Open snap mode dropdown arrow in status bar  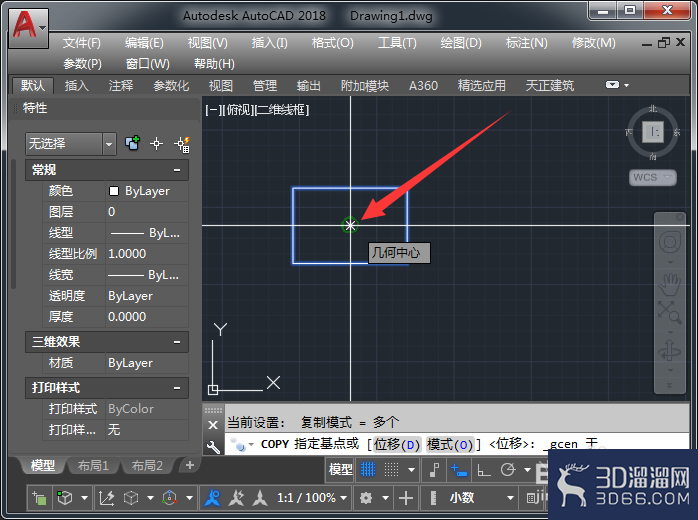point(412,470)
